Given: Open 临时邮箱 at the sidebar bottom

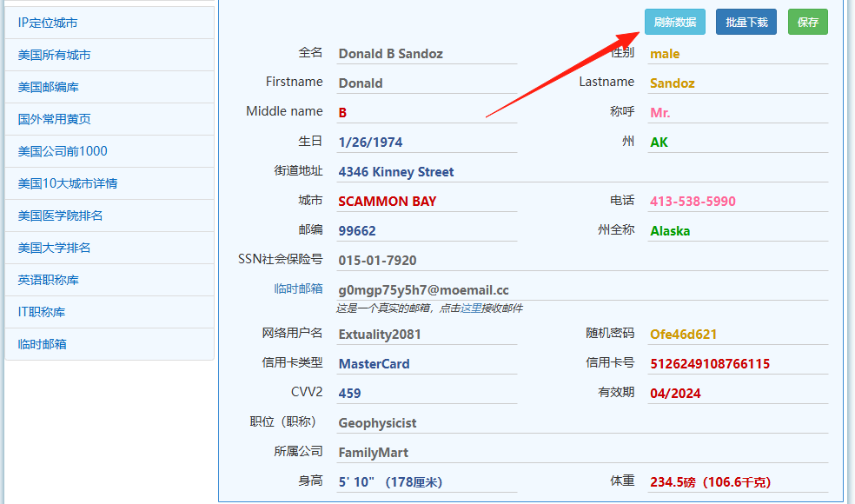Looking at the screenshot, I should click(x=109, y=344).
